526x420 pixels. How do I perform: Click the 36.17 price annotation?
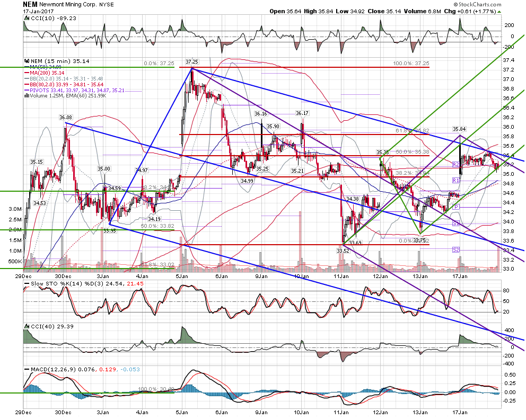pyautogui.click(x=302, y=113)
